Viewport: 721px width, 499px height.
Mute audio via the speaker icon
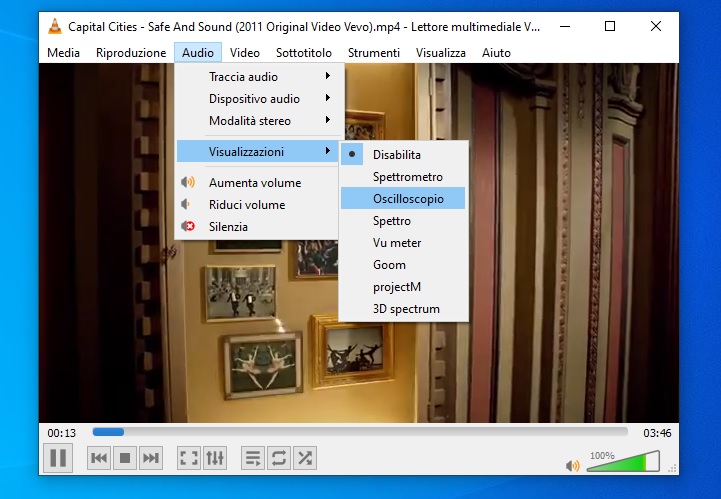[572, 466]
